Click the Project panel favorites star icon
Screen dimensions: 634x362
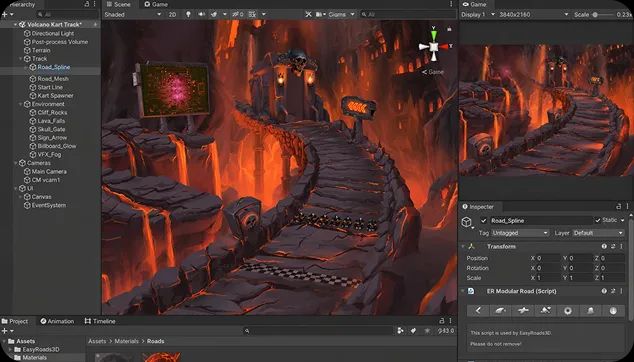click(x=427, y=330)
